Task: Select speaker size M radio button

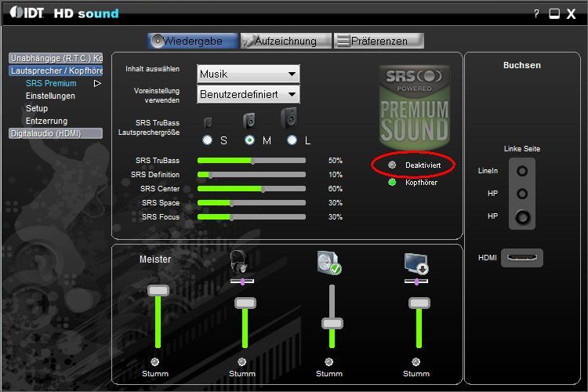Action: click(x=249, y=140)
